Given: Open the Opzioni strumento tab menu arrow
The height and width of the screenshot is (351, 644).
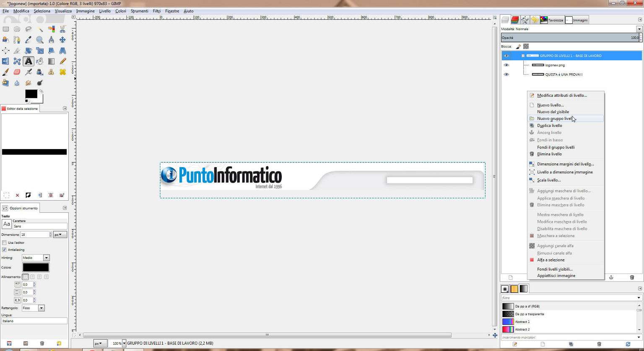Looking at the screenshot, I should 65,208.
